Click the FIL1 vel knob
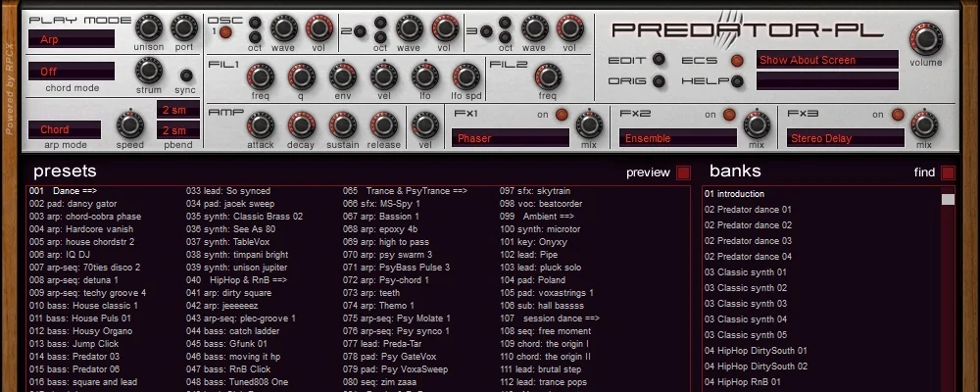This screenshot has width=980, height=392. click(x=384, y=76)
